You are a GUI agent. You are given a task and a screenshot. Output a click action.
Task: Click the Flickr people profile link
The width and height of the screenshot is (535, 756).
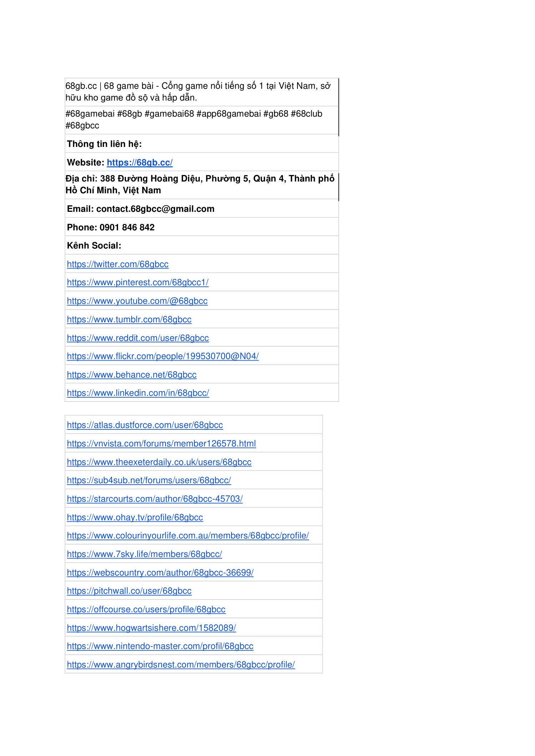pyautogui.click(x=163, y=356)
